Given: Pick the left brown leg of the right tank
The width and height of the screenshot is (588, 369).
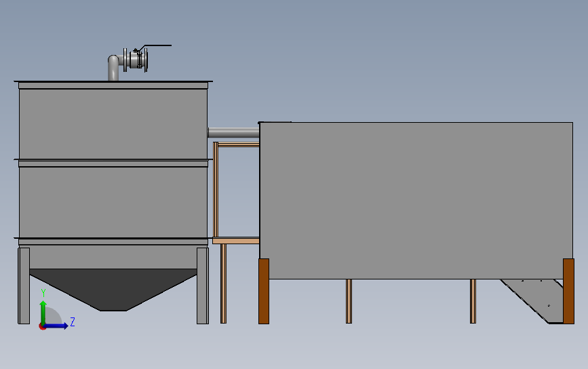Looking at the screenshot, I should tap(264, 291).
